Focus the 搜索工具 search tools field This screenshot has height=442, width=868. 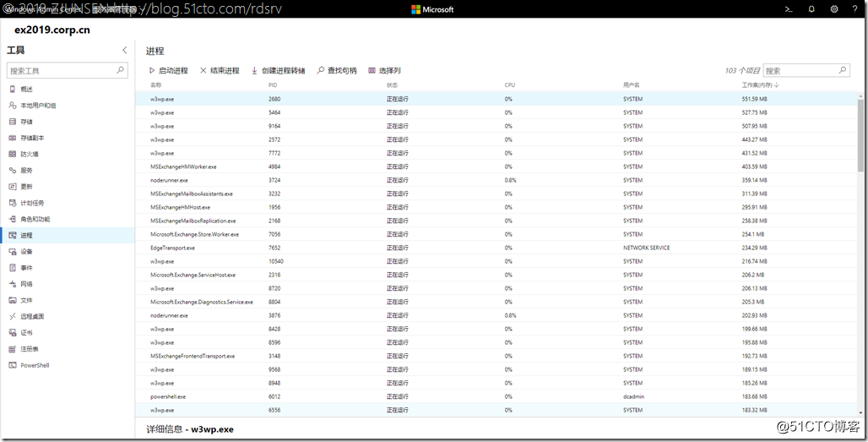click(x=67, y=70)
